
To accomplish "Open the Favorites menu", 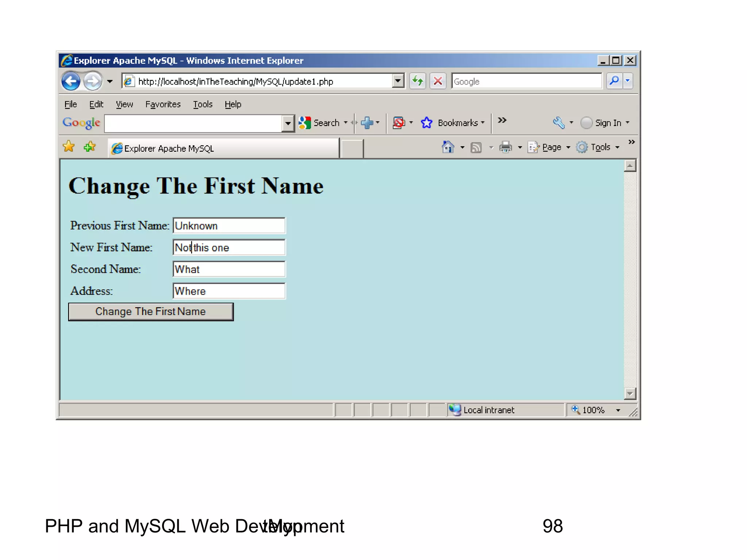I will click(x=163, y=104).
